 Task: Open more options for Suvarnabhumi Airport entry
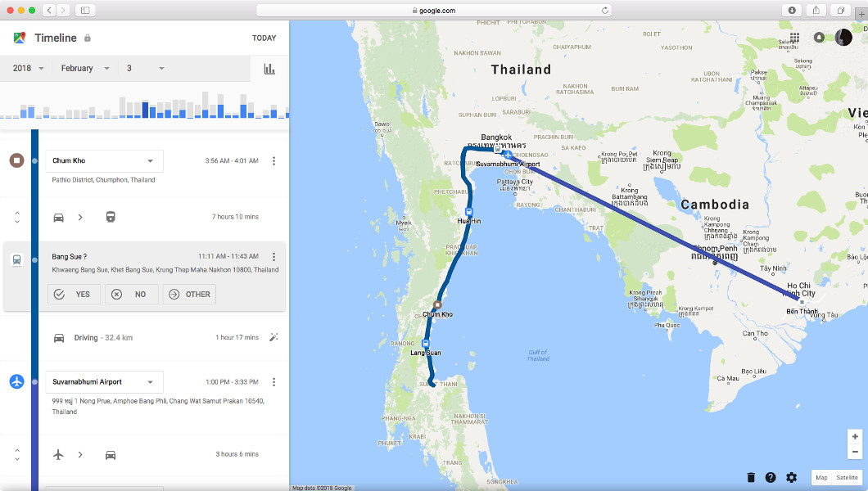click(x=274, y=382)
